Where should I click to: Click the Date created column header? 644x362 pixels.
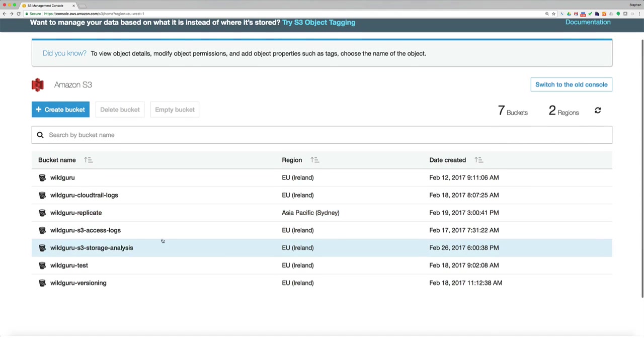[x=447, y=160]
